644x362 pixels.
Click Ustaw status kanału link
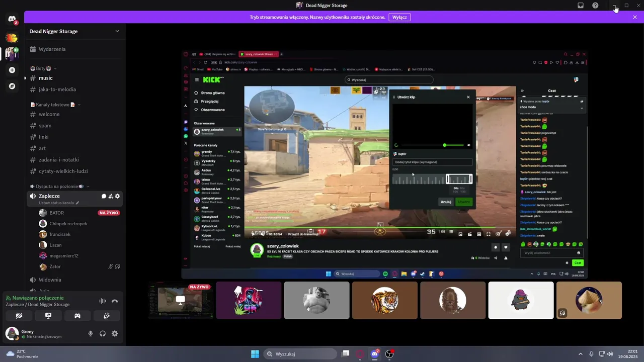[59, 203]
